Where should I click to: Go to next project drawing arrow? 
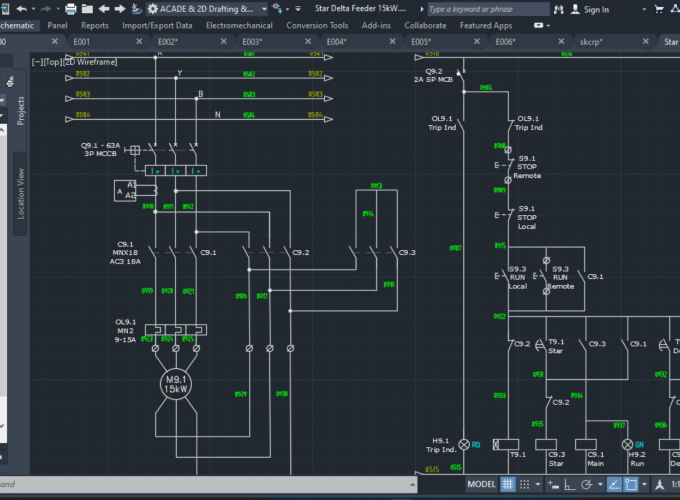(120, 9)
